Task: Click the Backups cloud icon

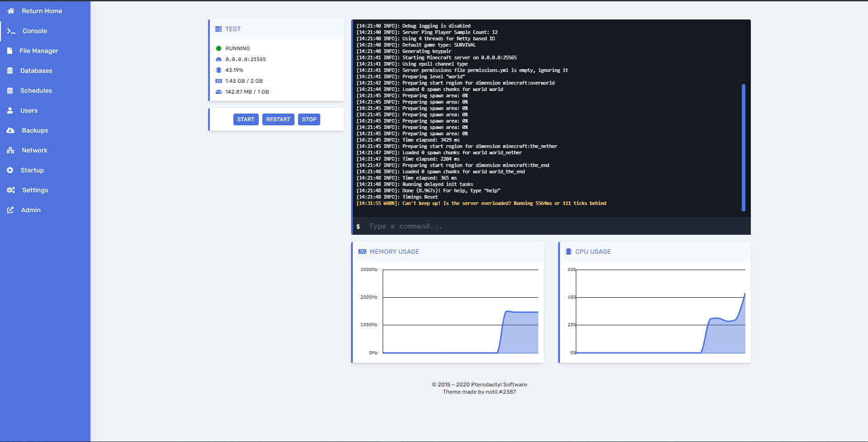Action: [x=10, y=130]
